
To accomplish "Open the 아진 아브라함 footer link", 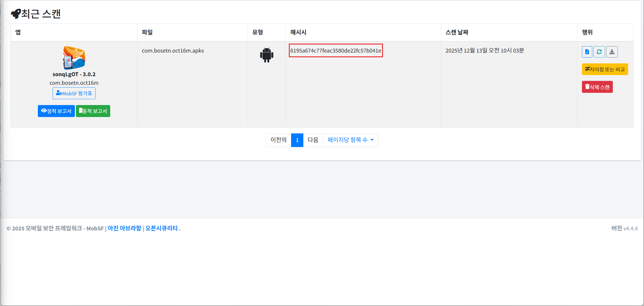I will [124, 228].
